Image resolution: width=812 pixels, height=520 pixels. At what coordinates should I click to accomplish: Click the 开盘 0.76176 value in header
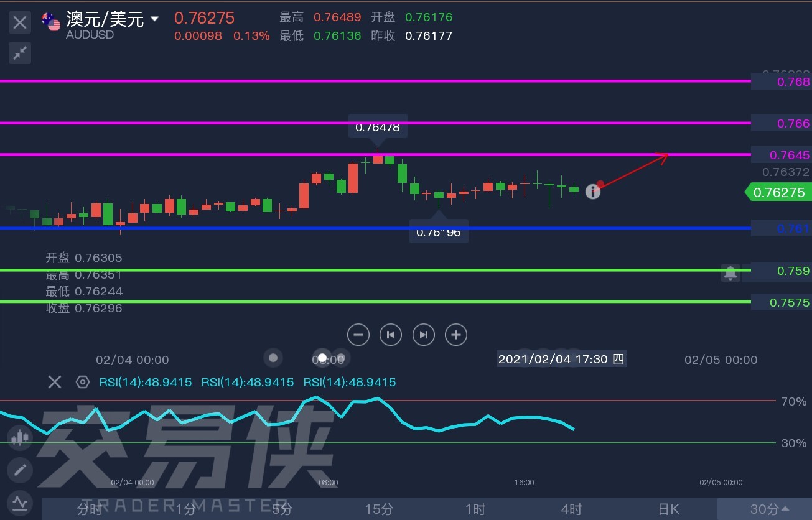point(428,17)
